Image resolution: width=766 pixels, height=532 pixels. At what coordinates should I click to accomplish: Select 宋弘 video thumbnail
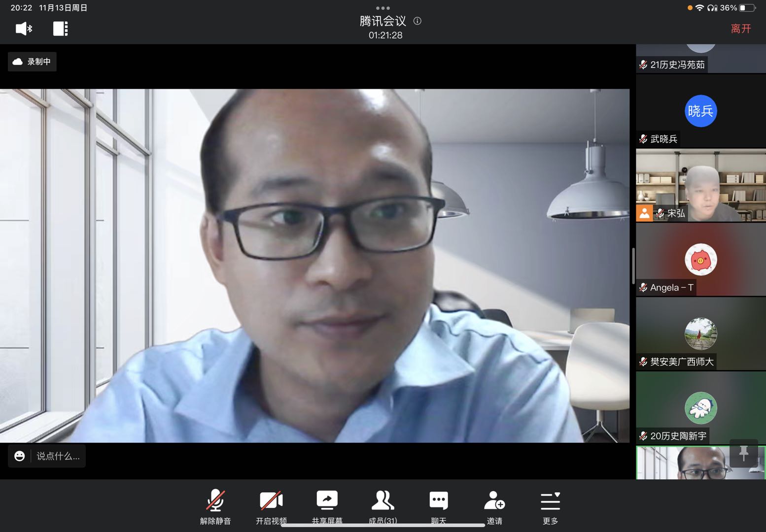pos(700,185)
